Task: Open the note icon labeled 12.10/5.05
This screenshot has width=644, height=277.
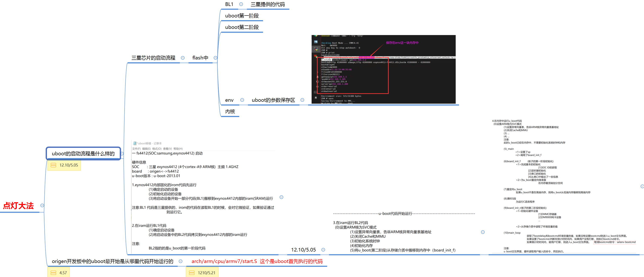Action: [x=53, y=165]
